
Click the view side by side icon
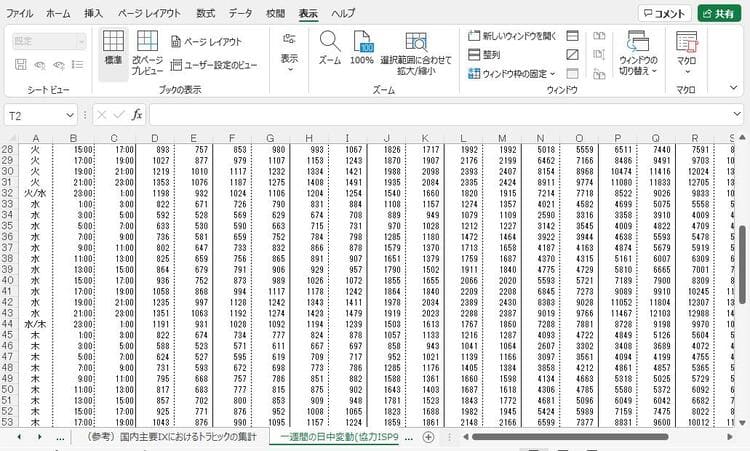599,36
